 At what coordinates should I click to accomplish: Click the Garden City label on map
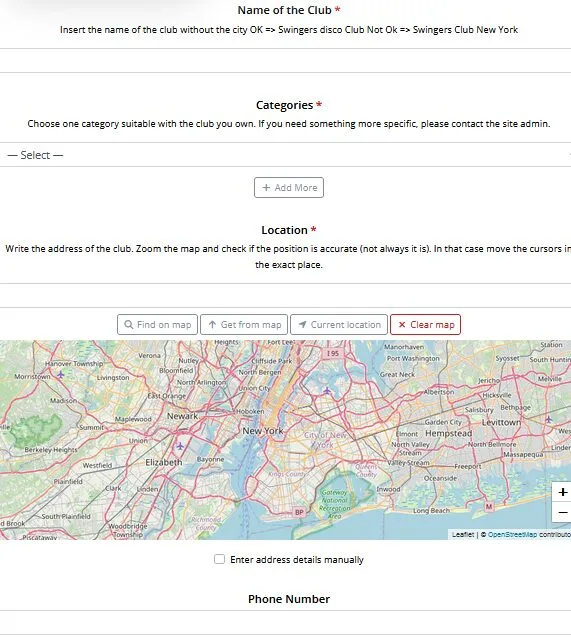tap(443, 422)
